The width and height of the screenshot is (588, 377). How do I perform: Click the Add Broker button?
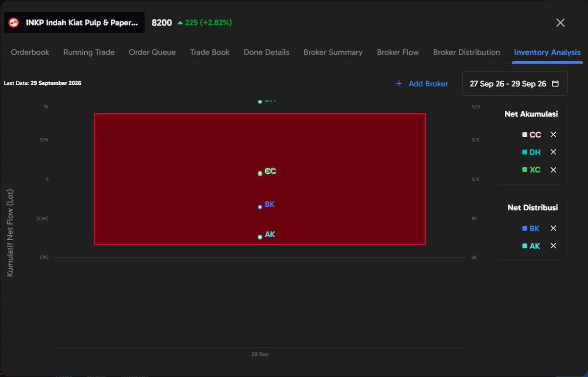422,84
